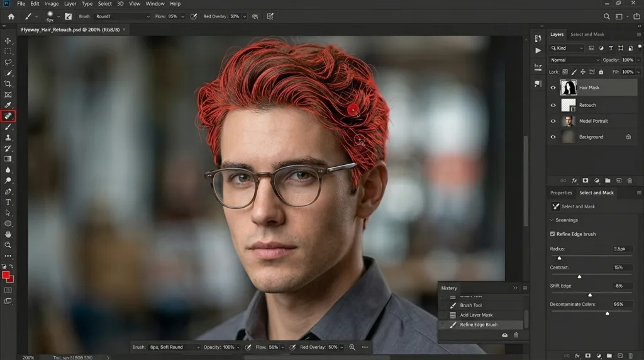644x360 pixels.
Task: Select the Move tool
Action: pyautogui.click(x=8, y=41)
